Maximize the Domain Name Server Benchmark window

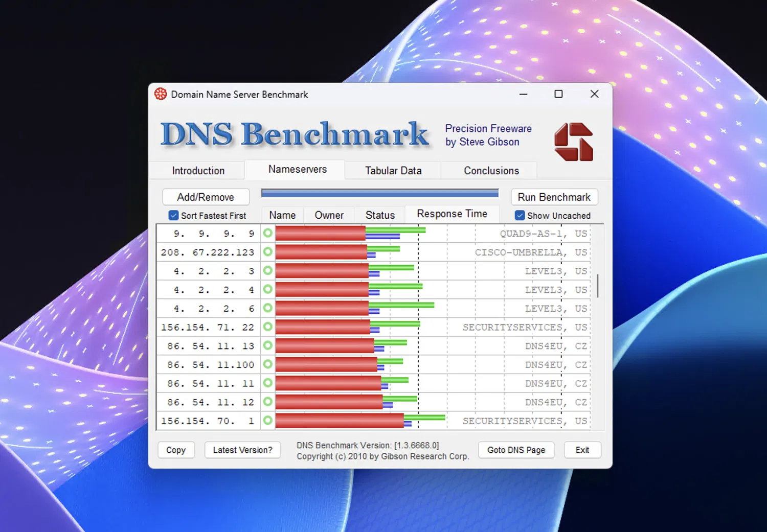(x=558, y=94)
